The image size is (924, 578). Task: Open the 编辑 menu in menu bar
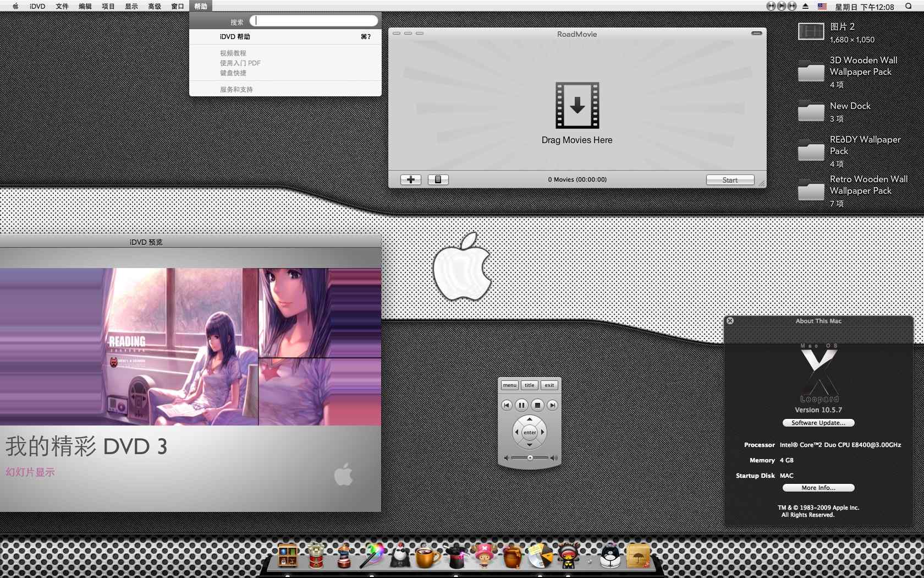(x=85, y=7)
